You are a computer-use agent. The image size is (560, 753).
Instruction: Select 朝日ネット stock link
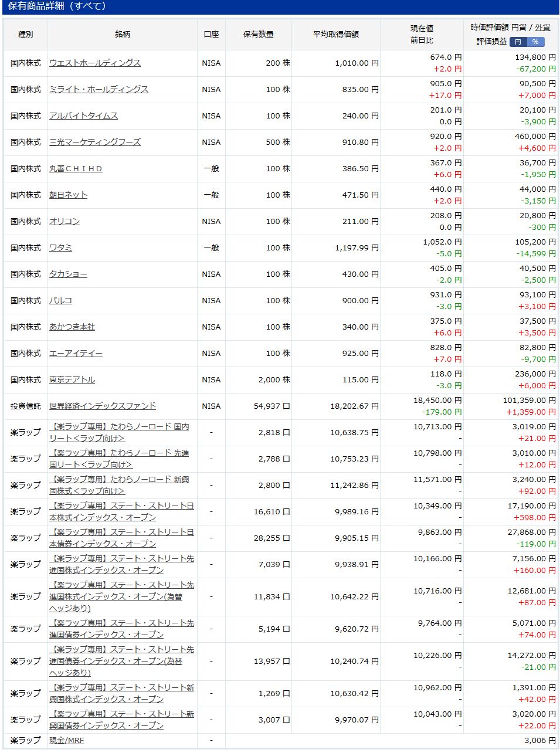tap(68, 195)
